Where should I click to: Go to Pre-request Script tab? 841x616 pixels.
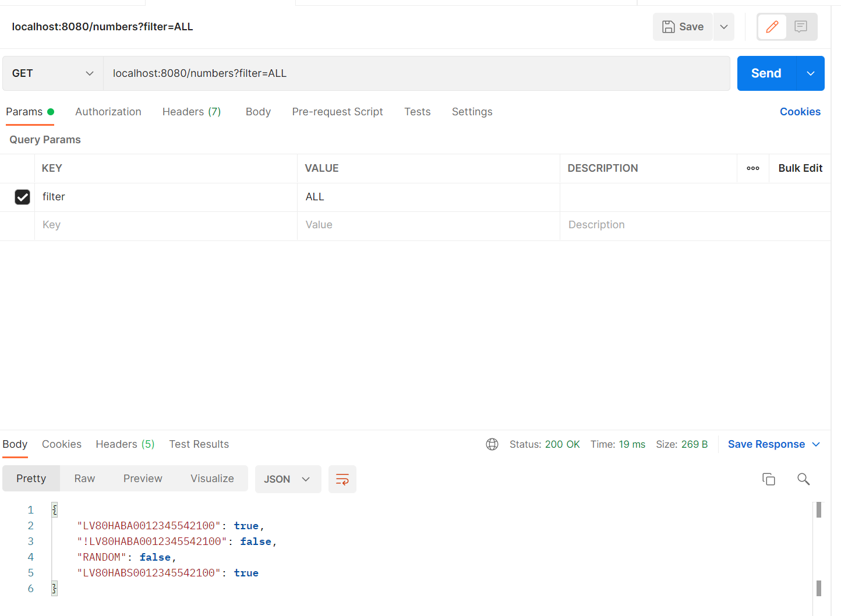click(x=338, y=112)
